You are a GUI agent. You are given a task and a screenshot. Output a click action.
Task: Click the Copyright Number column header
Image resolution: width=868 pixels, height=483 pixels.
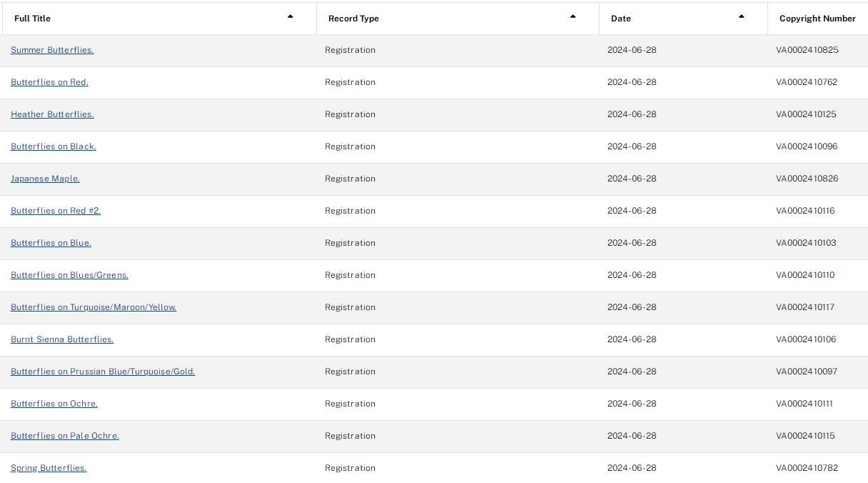click(x=817, y=19)
